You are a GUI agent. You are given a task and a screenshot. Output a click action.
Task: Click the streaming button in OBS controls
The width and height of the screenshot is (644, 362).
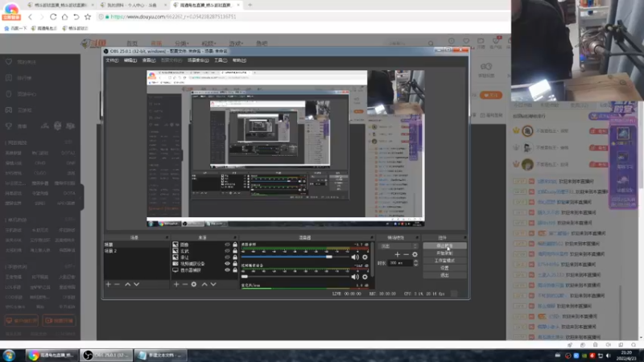tap(444, 246)
